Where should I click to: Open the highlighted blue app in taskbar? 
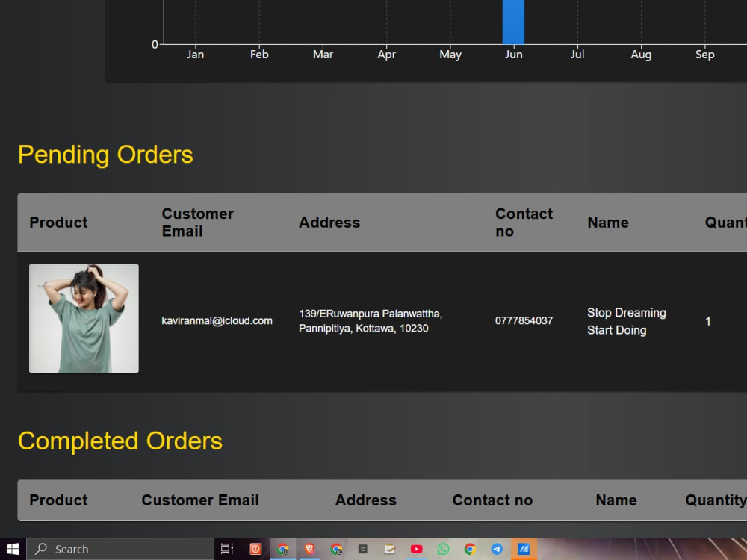[524, 549]
